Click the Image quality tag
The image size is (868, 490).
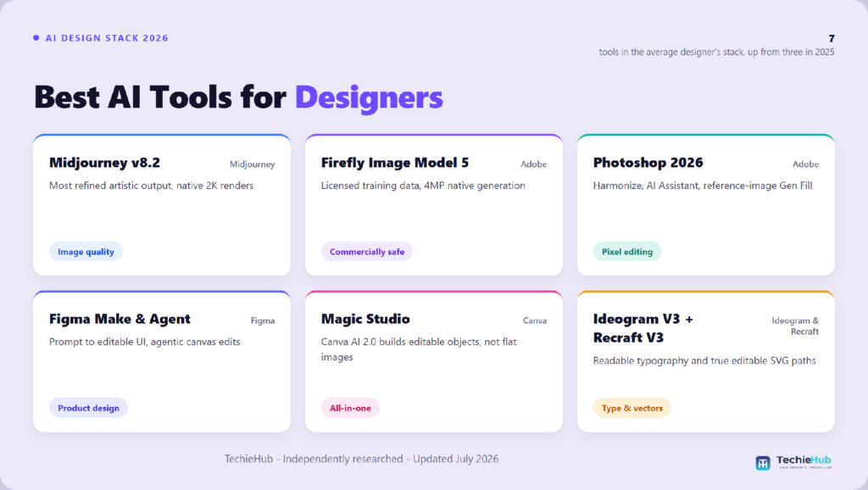tap(86, 252)
